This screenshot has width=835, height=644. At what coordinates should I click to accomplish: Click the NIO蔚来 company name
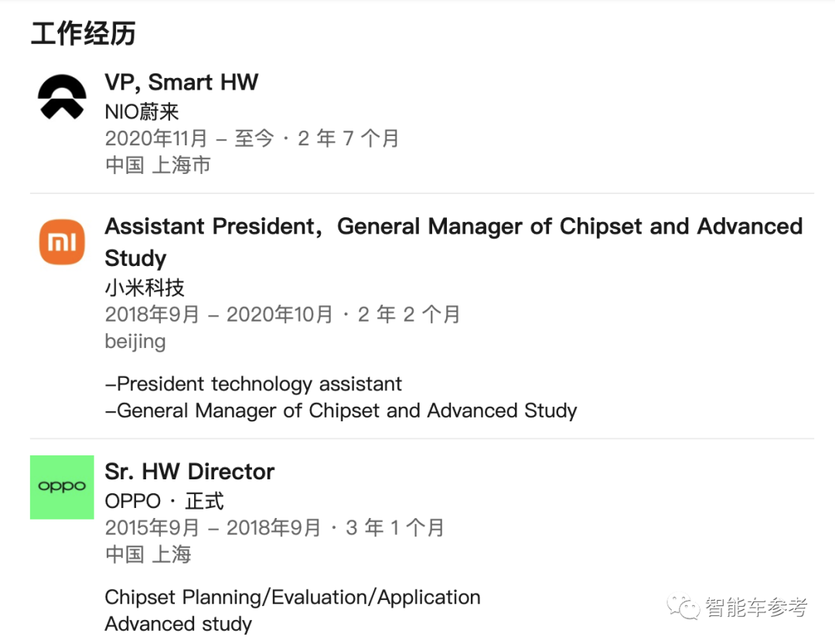pos(141,112)
